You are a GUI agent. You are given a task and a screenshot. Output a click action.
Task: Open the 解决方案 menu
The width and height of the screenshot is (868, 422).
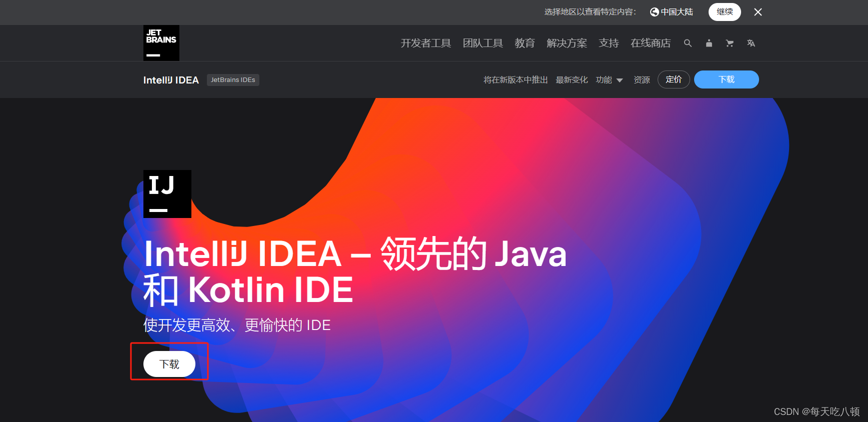567,43
